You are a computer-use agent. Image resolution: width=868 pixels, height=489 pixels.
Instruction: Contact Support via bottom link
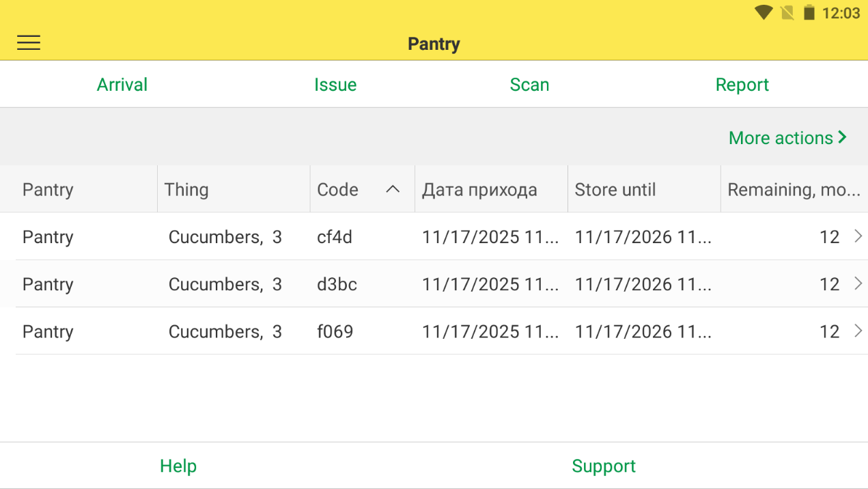[x=604, y=466]
